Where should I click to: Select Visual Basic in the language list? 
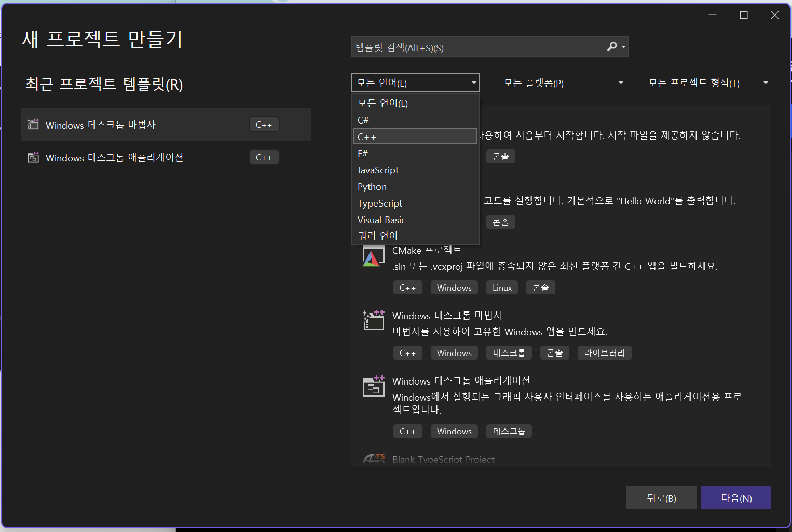click(x=415, y=220)
